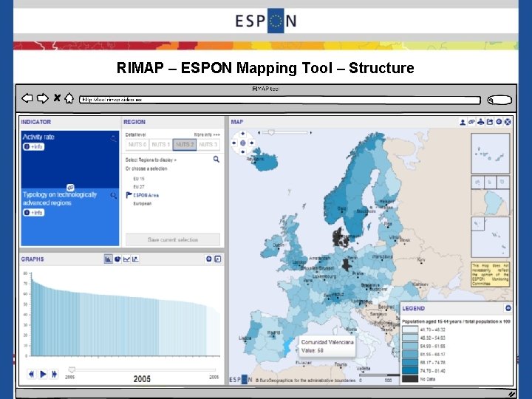
Task: Rewind the timeline animation
Action: [x=32, y=374]
